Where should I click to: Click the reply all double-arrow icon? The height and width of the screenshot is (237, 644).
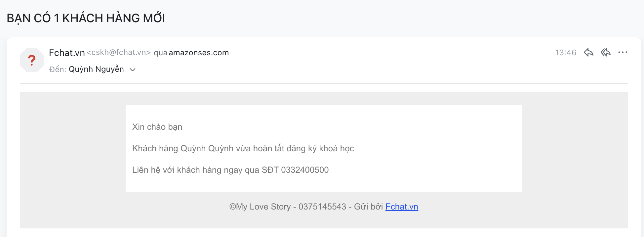(x=606, y=52)
